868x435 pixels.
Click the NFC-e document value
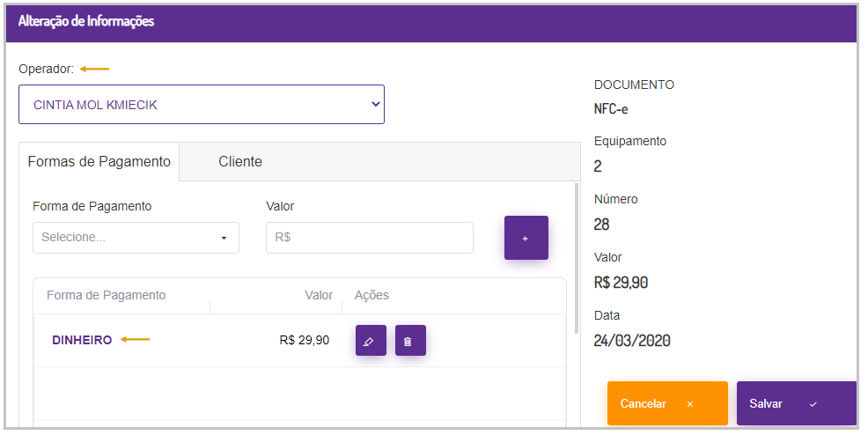(x=611, y=109)
